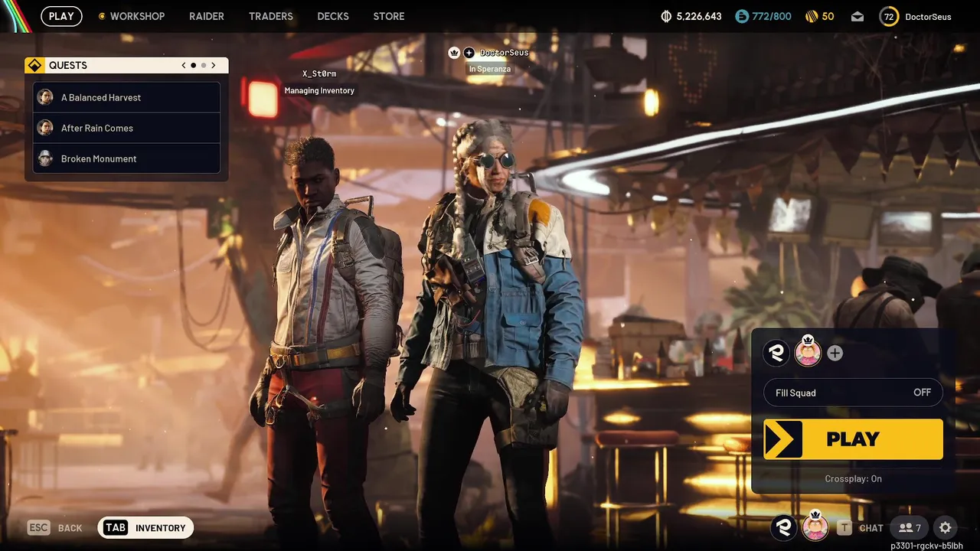Open quest After Rain Comes
The height and width of the screenshot is (551, 980).
coord(127,128)
